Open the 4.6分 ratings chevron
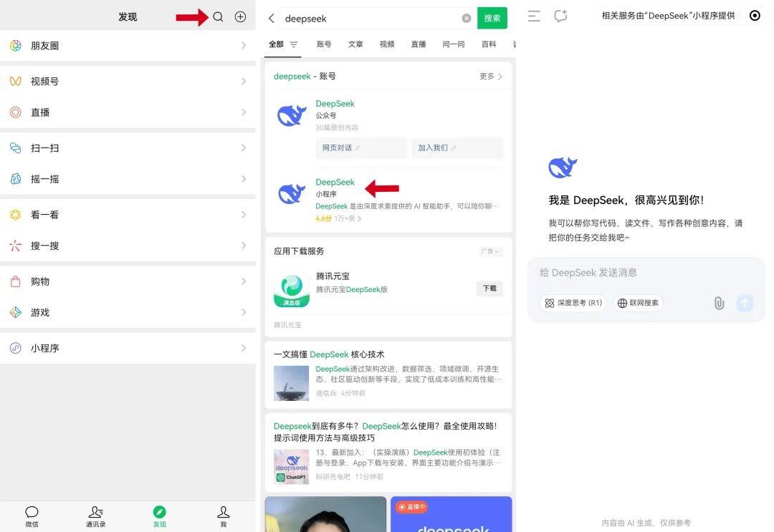Viewport: 774px width, 532px height. pos(359,218)
